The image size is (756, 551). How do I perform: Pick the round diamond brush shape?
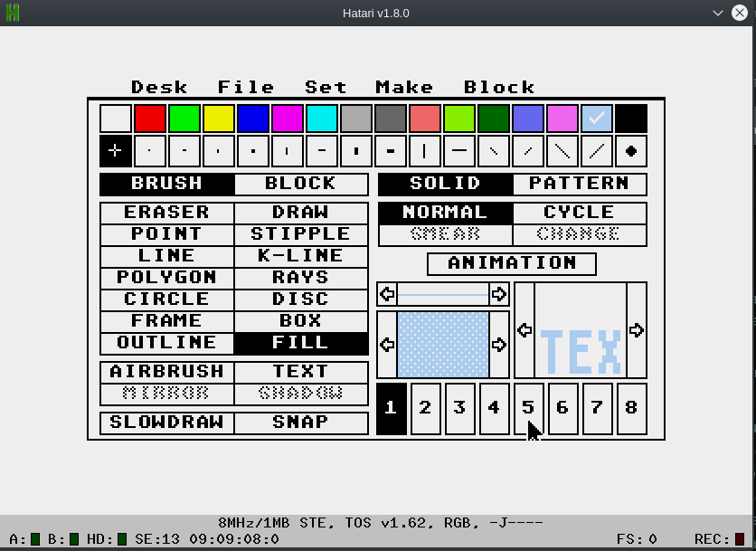click(x=630, y=151)
